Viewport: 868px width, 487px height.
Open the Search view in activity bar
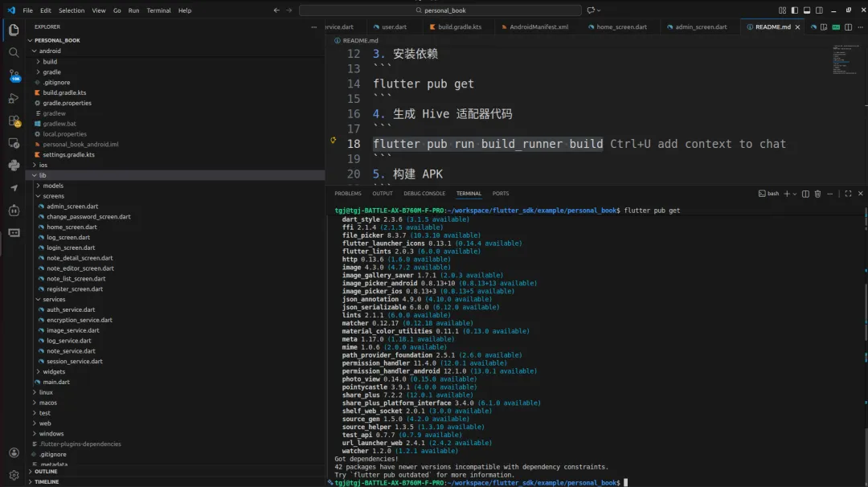(x=14, y=52)
